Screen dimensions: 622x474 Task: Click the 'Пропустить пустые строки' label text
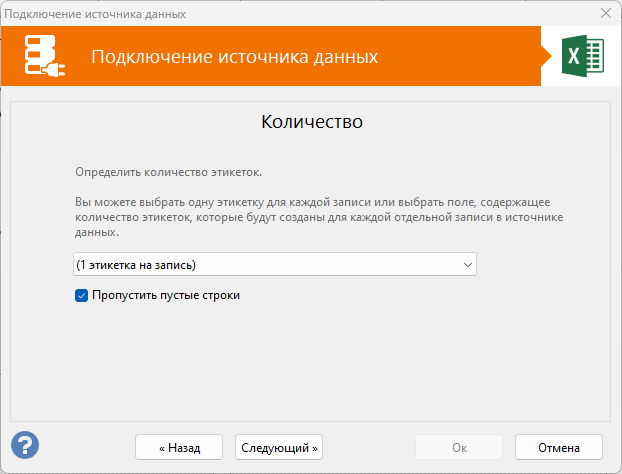166,295
